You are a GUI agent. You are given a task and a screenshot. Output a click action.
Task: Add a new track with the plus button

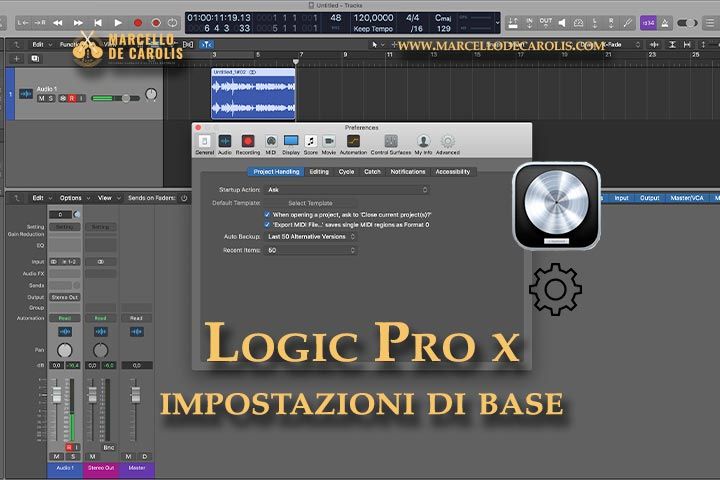coord(17,59)
